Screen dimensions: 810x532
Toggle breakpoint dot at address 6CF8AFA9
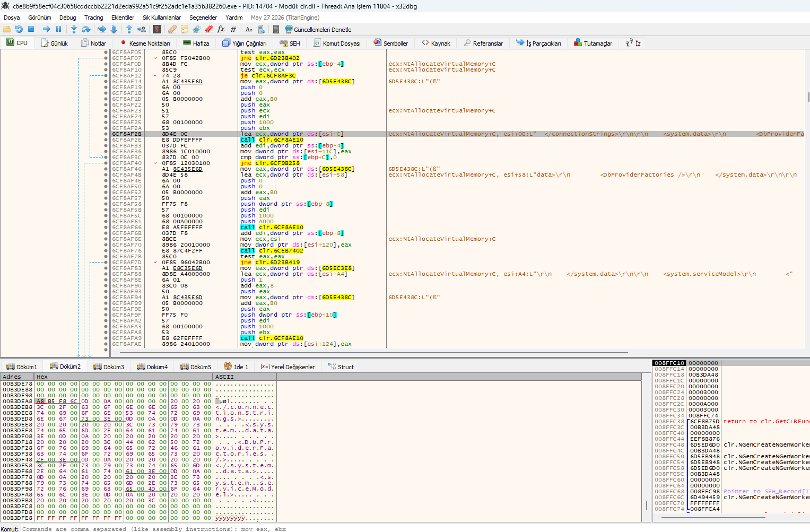pos(106,338)
